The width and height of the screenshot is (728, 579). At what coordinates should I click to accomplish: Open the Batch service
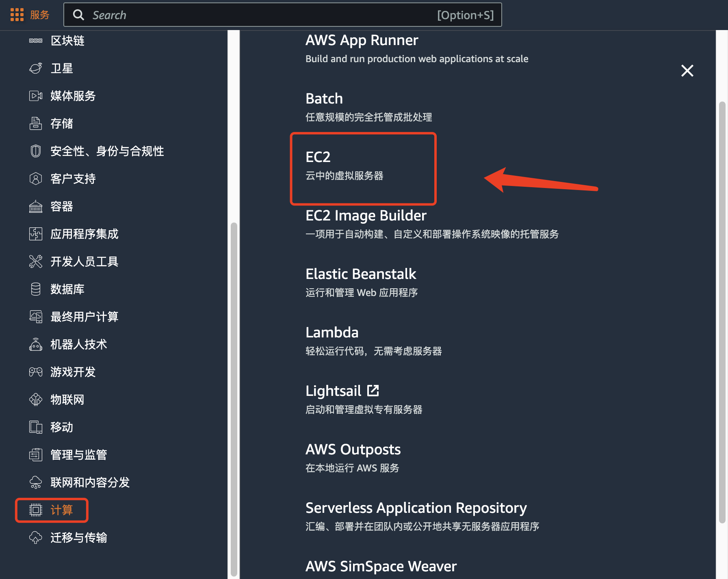pyautogui.click(x=324, y=99)
